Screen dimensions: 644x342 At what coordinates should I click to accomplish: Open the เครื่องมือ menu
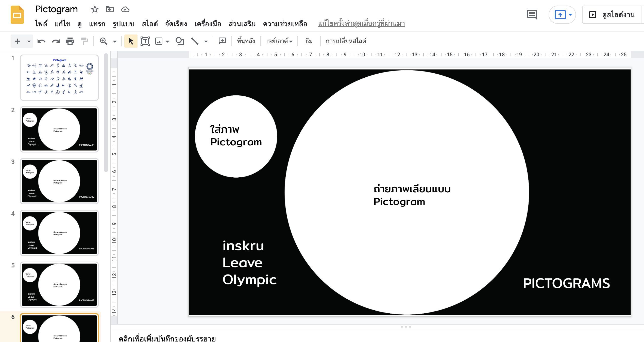(208, 24)
